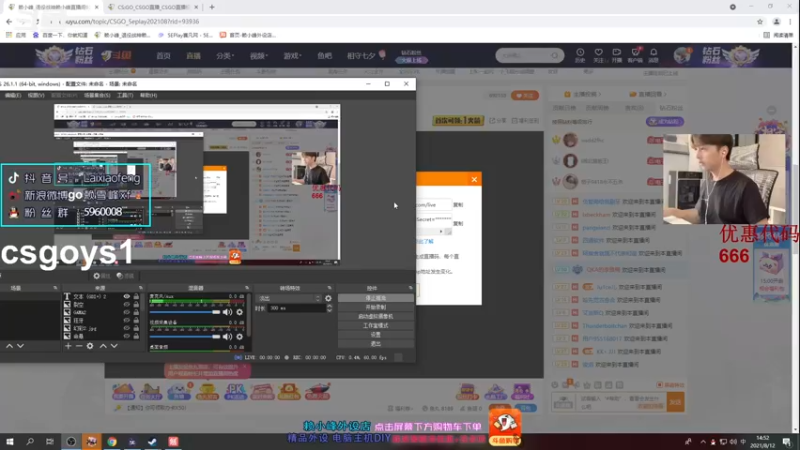Screen dimensions: 800x450
Task: Toggle visibility eye of the jpg image source
Action: (127, 328)
